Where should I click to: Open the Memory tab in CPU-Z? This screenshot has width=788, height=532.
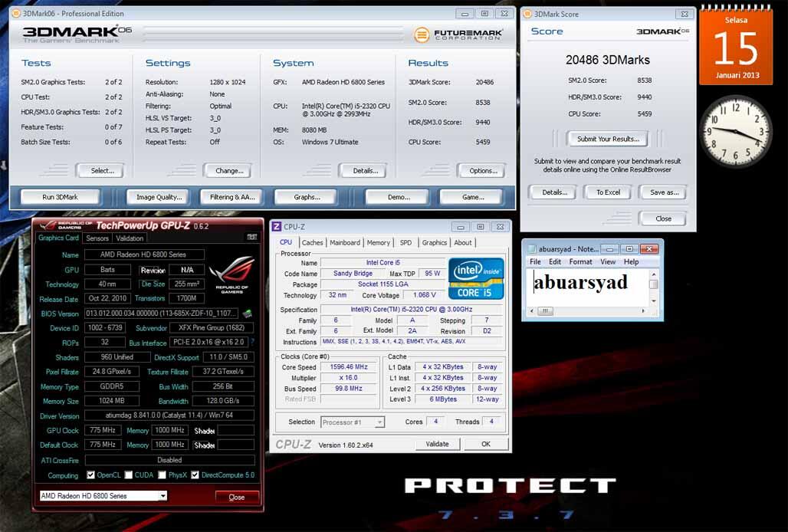[379, 242]
